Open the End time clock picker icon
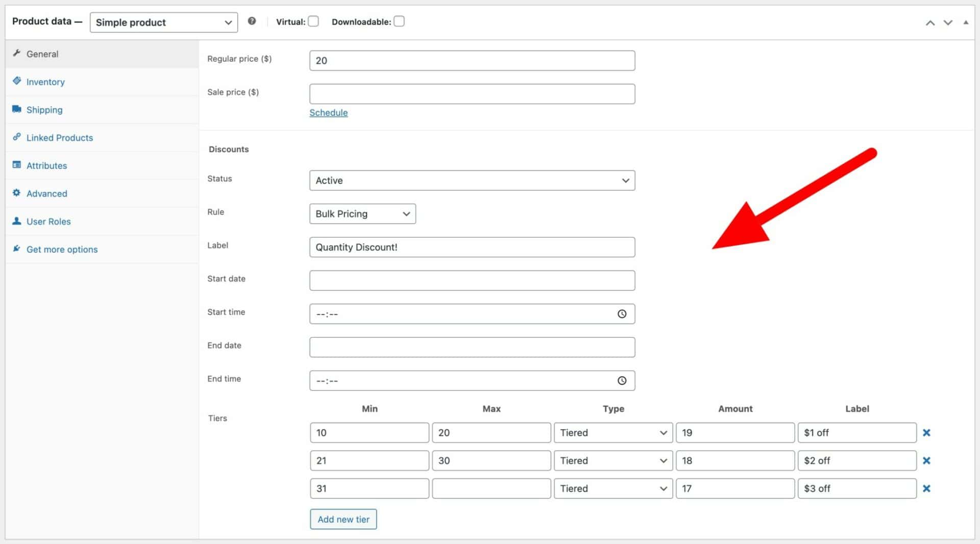The width and height of the screenshot is (980, 544). tap(622, 381)
